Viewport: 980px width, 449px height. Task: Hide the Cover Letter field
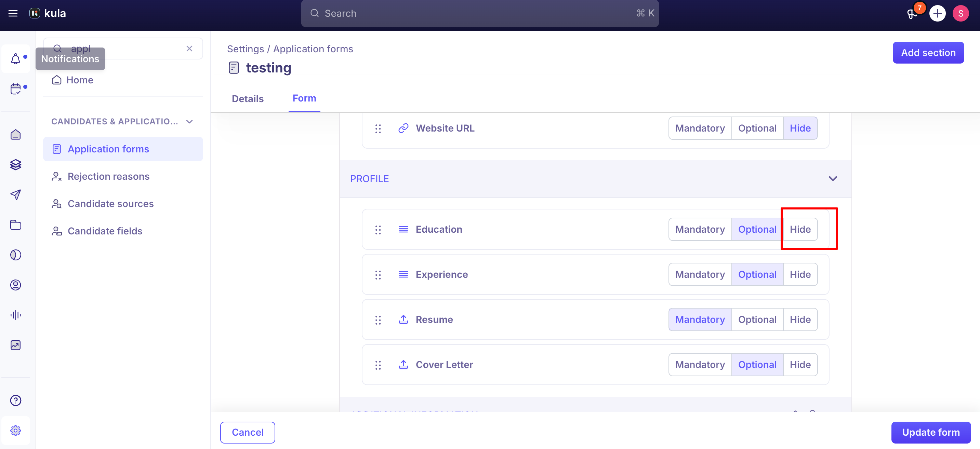(x=800, y=365)
